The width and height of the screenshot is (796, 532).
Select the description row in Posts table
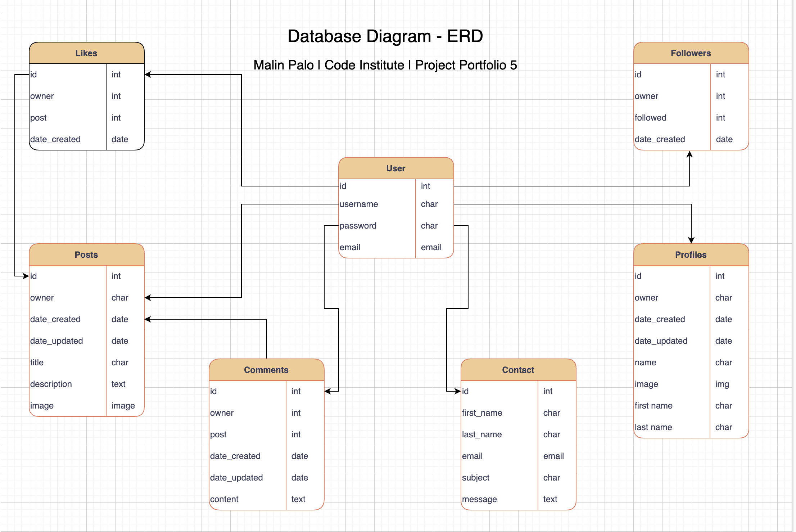(51, 384)
